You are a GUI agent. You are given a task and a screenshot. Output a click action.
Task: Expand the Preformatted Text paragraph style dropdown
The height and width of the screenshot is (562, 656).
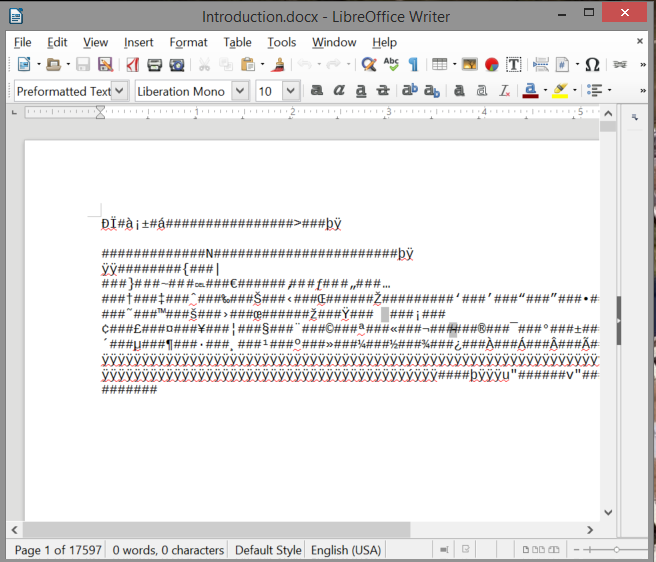pyautogui.click(x=120, y=91)
